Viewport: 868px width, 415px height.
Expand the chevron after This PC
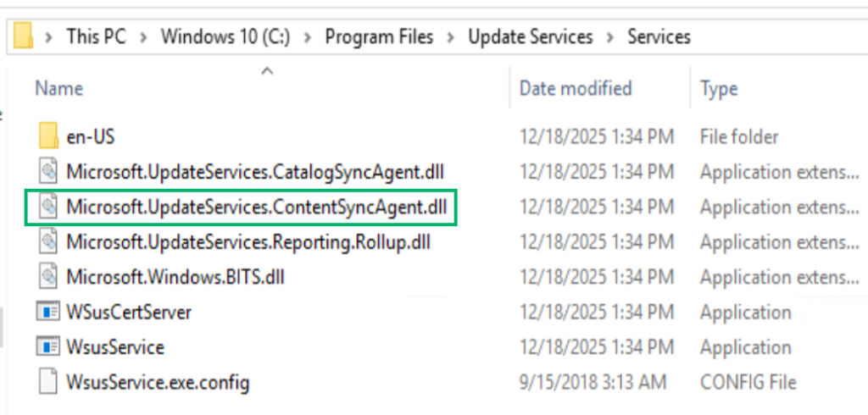point(144,37)
